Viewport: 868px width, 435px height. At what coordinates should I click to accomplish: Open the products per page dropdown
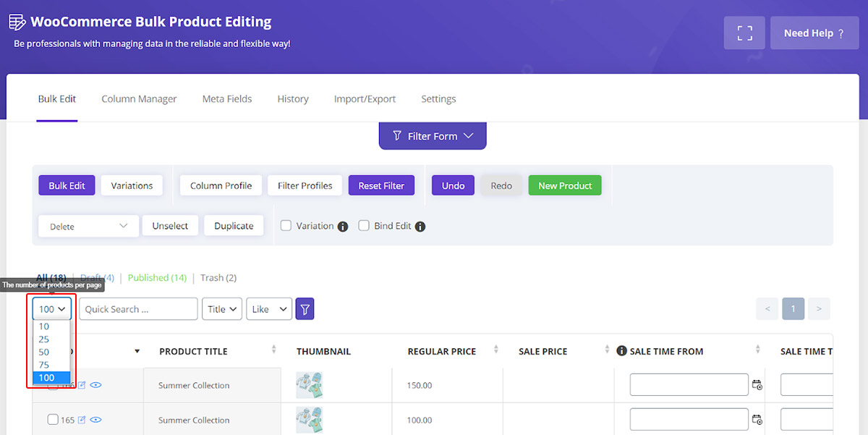pyautogui.click(x=52, y=309)
